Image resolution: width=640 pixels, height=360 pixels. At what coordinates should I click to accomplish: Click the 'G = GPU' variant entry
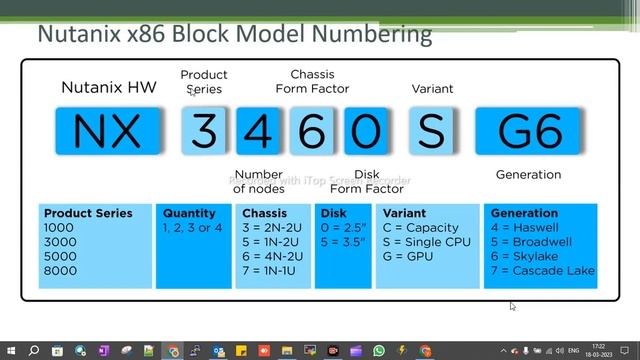[408, 256]
